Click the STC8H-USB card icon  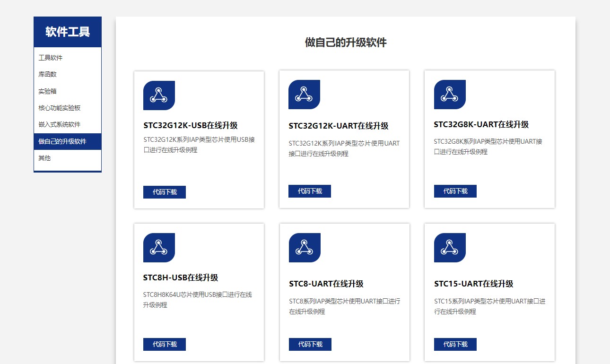159,248
